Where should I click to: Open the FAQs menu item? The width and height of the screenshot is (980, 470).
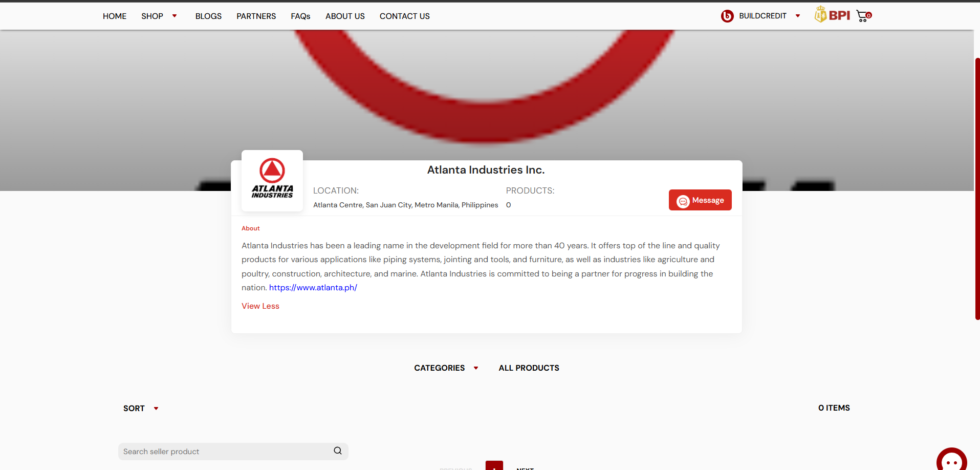click(300, 16)
